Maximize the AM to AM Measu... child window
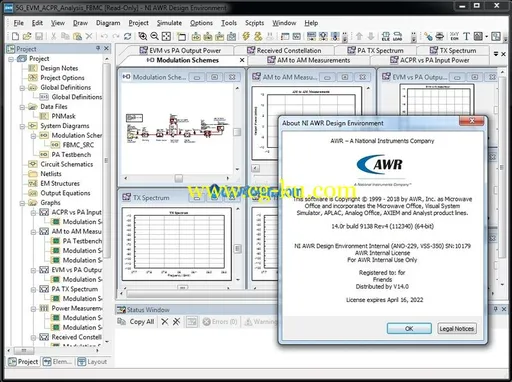The height and width of the screenshot is (382, 512). pos(345,77)
